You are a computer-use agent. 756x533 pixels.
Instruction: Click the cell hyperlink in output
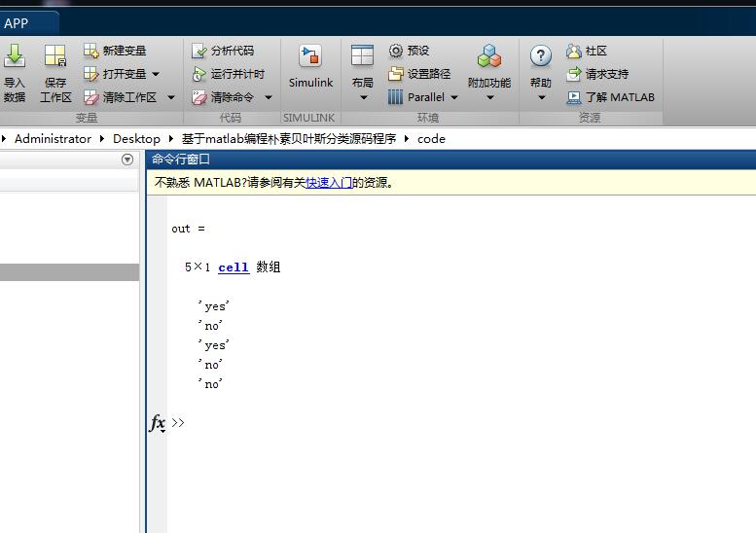point(234,266)
